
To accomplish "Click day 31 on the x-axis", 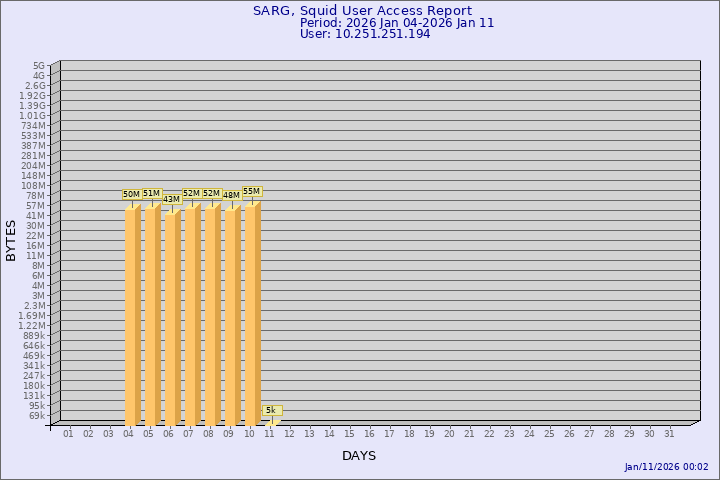I will pos(669,433).
